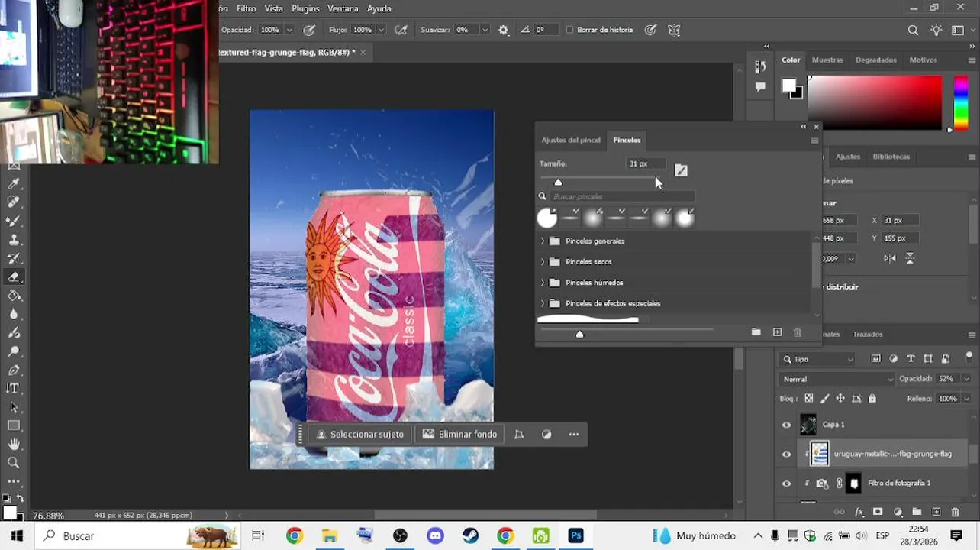
Task: Expand the Pinceles húmedos folder
Action: tap(543, 283)
